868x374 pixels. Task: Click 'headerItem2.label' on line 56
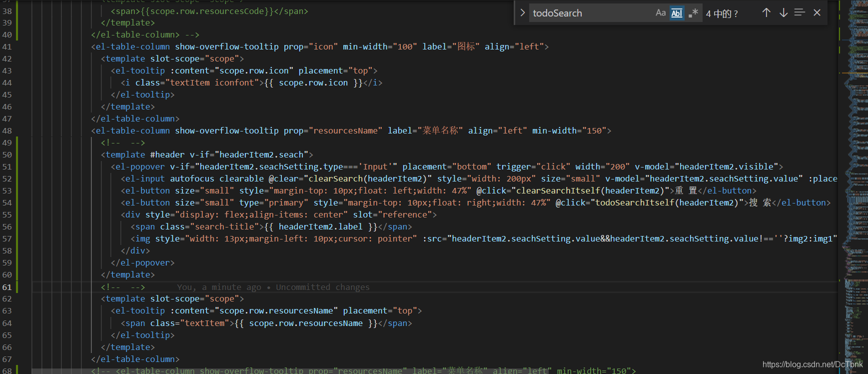pyautogui.click(x=321, y=226)
